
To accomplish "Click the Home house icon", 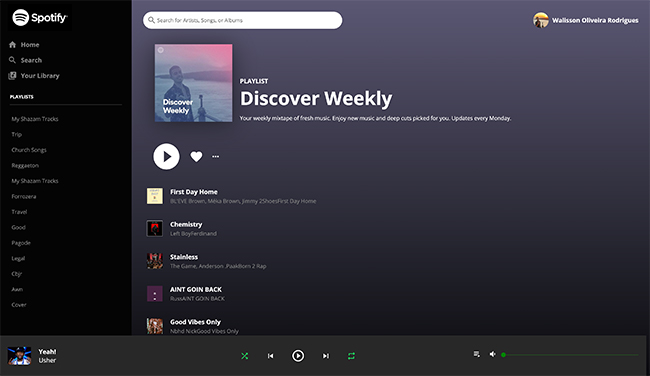I will click(12, 45).
